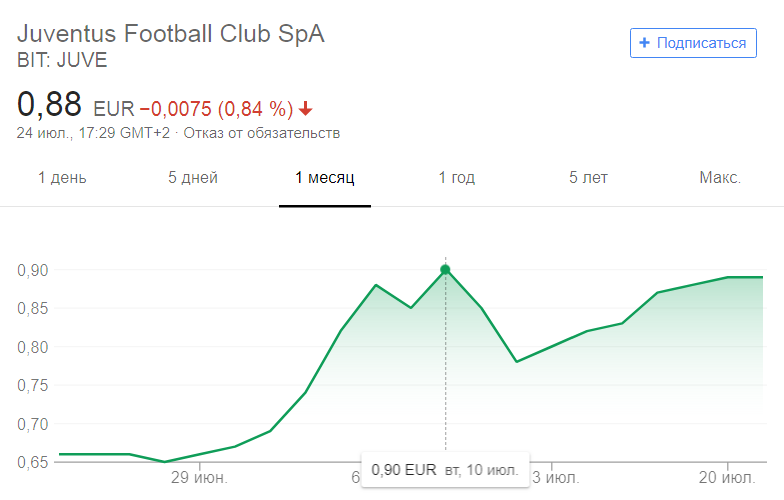Screen dimensions: 784x500
Task: Select the Макс. time range tab
Action: (720, 178)
